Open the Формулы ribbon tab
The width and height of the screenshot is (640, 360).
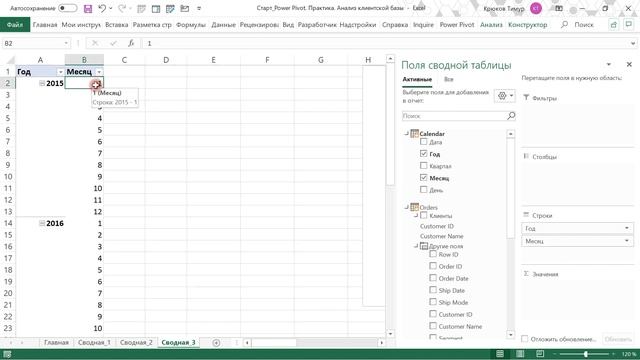click(191, 24)
